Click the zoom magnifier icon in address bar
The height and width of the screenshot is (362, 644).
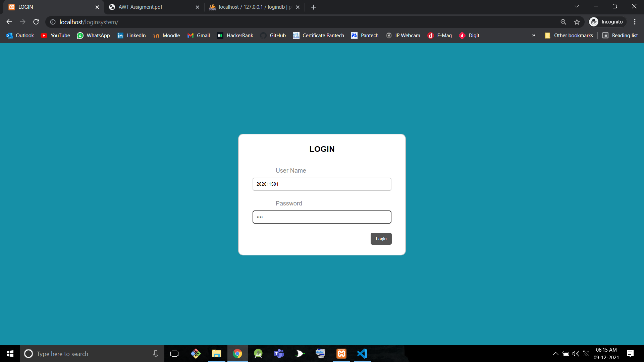563,22
